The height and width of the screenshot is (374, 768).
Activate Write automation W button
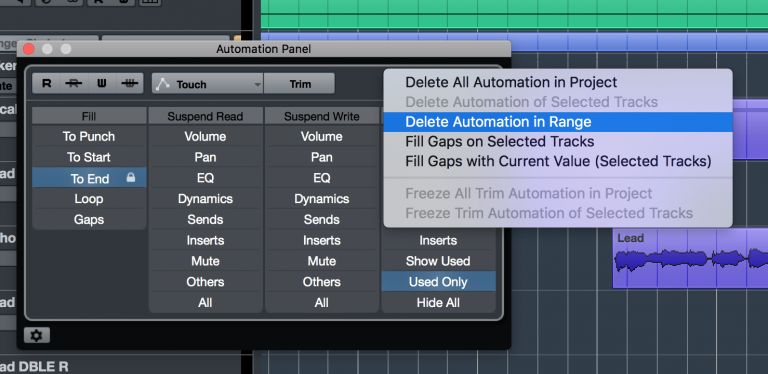(x=101, y=84)
